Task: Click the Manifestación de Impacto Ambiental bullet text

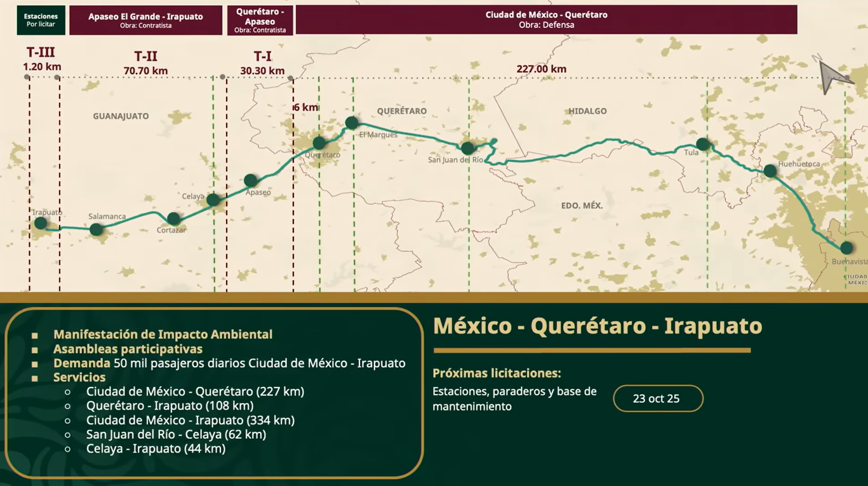Action: (163, 334)
